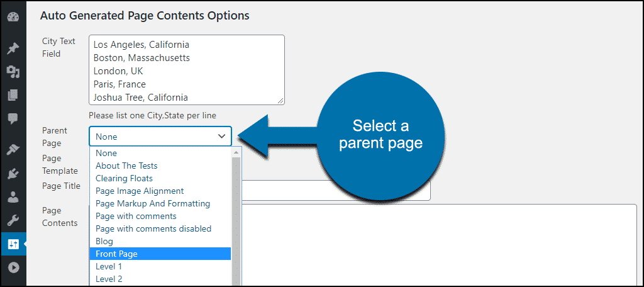Open the Users icon in sidebar
Screen dimensions: 644x287
tap(13, 197)
